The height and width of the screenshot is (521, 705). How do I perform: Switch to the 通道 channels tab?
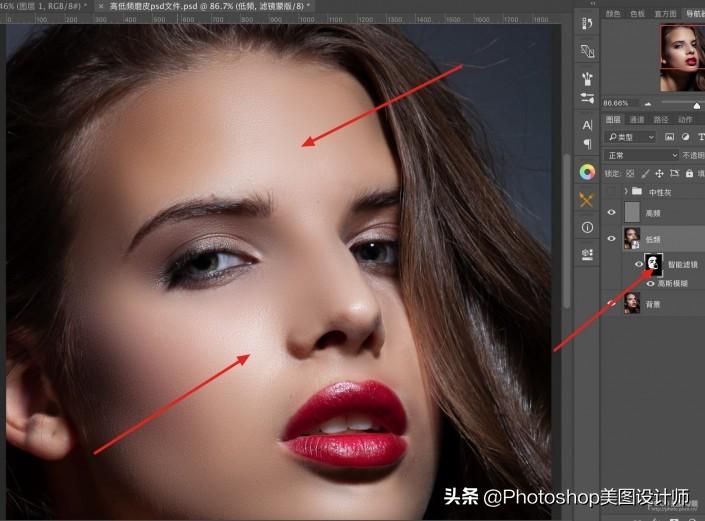click(637, 119)
